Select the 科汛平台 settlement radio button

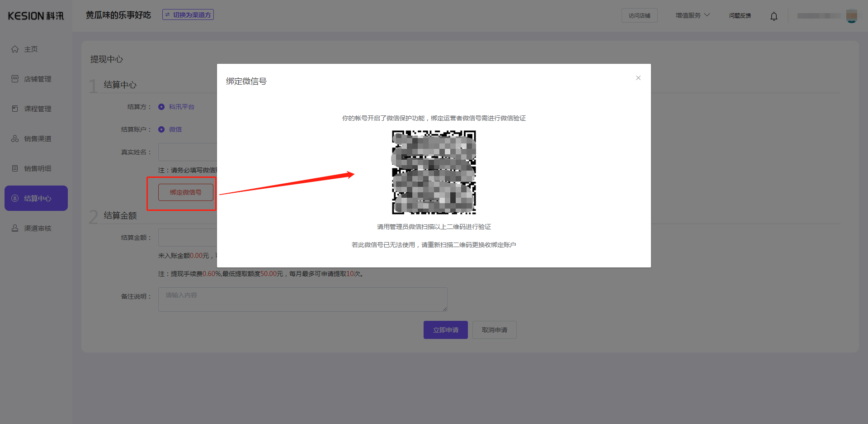coord(161,107)
